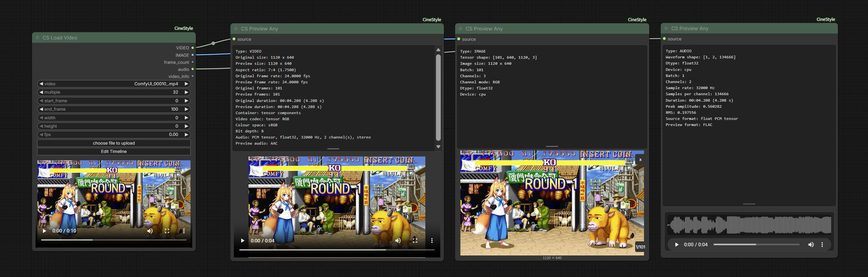Screen dimensions: 868x277
Task: Click source input socket on IMAGE preview node
Action: [x=459, y=39]
